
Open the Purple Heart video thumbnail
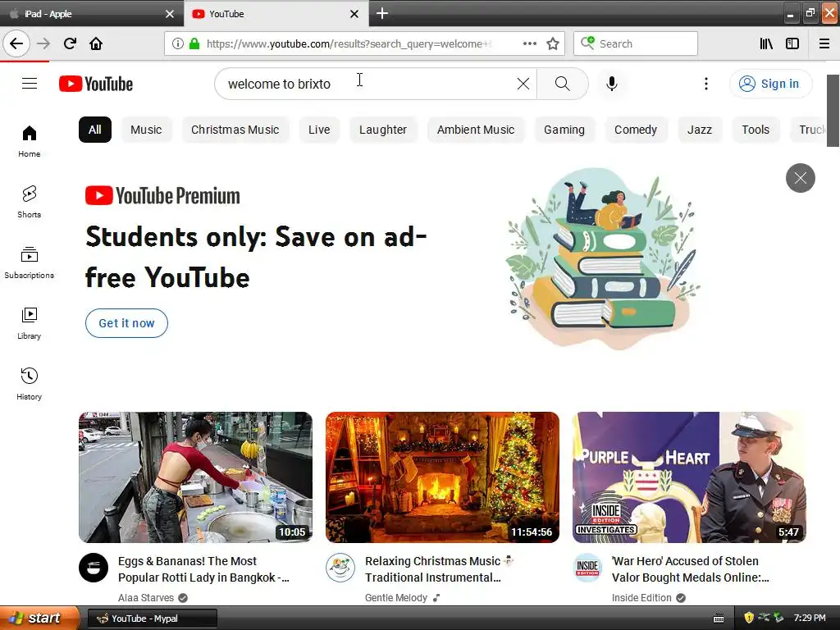click(689, 477)
